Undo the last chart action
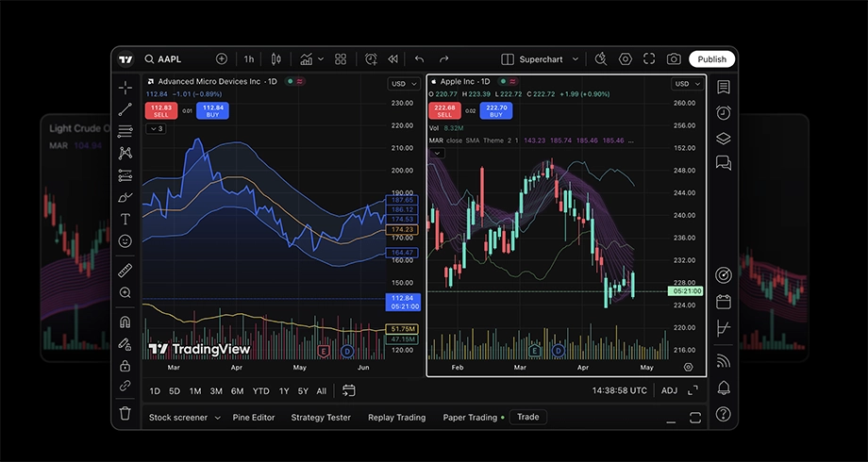Image resolution: width=868 pixels, height=462 pixels. [x=419, y=59]
